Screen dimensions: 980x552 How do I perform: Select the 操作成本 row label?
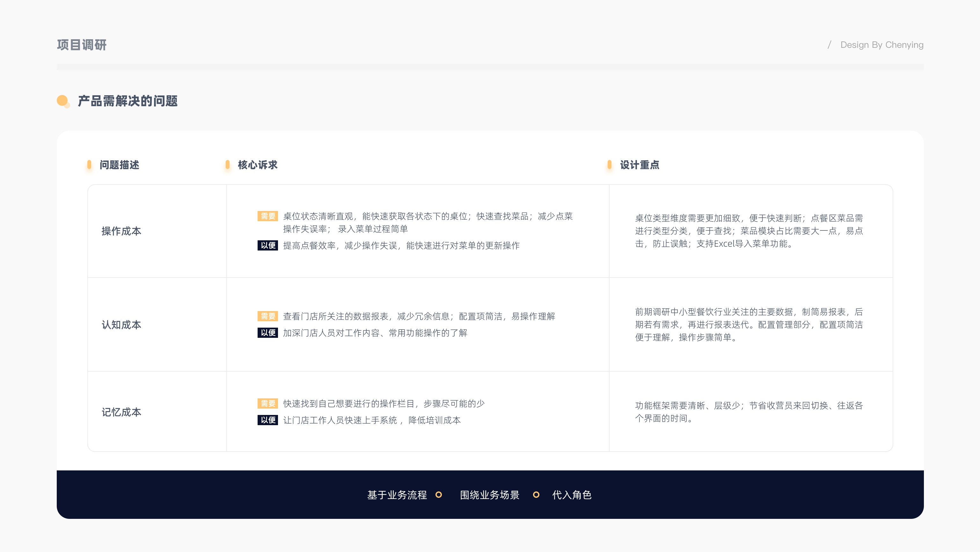[121, 231]
